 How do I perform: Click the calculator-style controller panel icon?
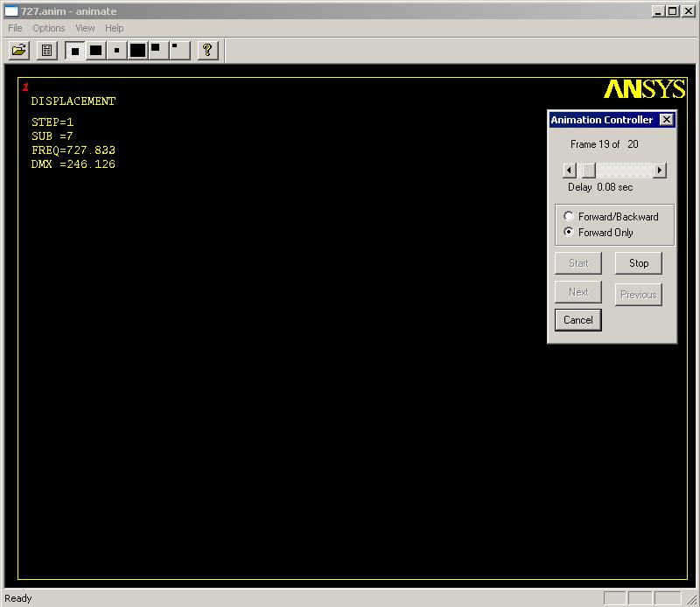[x=47, y=50]
